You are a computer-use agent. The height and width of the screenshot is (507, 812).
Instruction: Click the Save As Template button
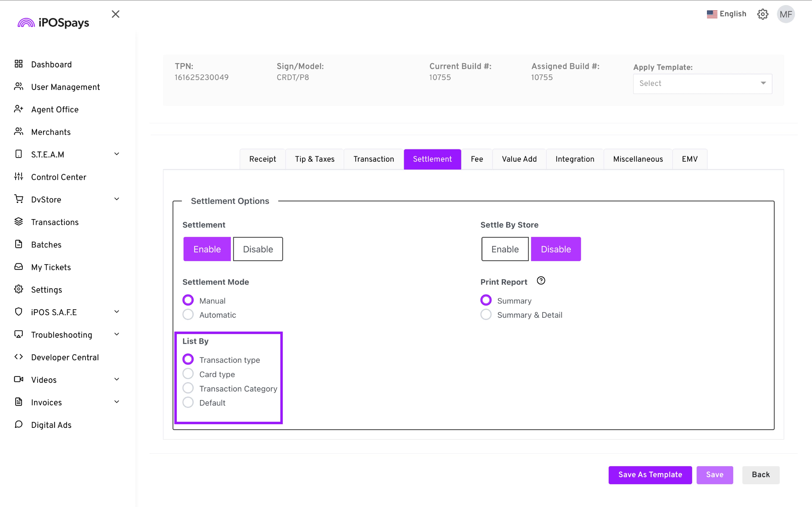(x=650, y=474)
